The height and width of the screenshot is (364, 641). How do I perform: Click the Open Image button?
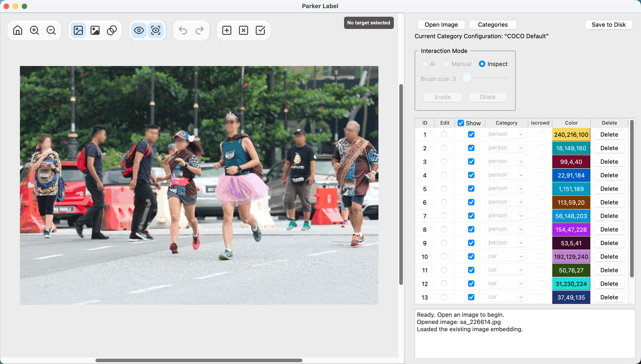(x=441, y=25)
